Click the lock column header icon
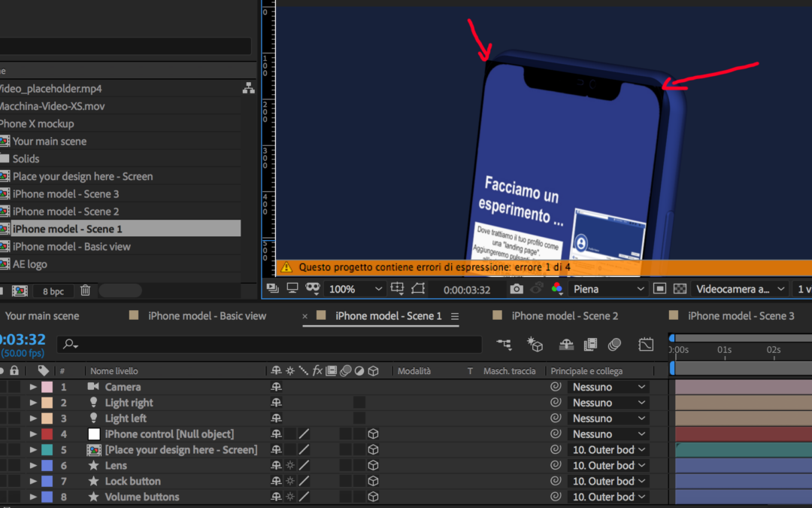 pos(14,370)
